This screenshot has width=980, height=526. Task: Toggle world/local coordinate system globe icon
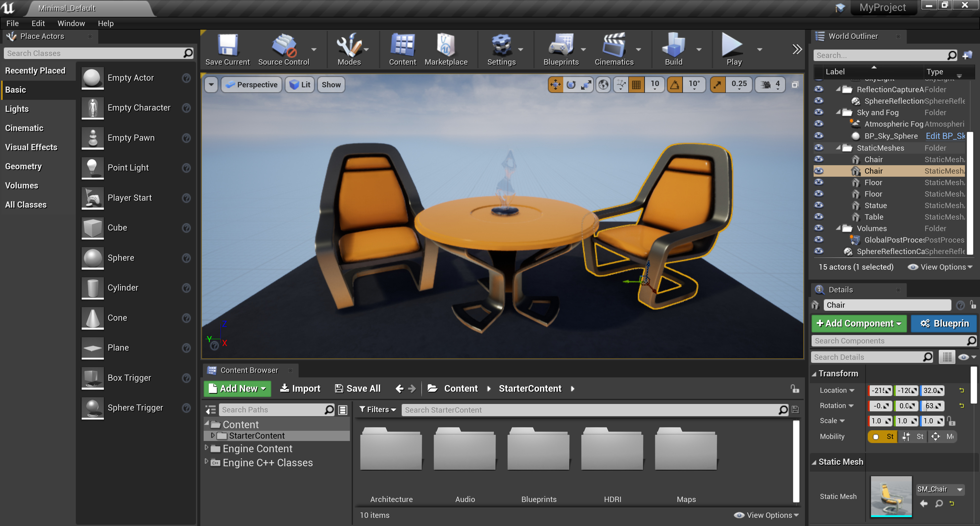(603, 85)
